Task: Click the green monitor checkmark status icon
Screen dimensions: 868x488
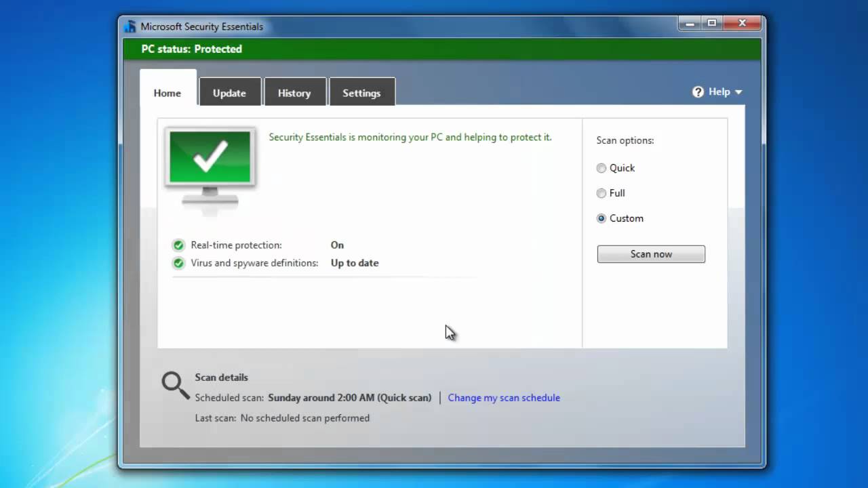Action: (210, 167)
